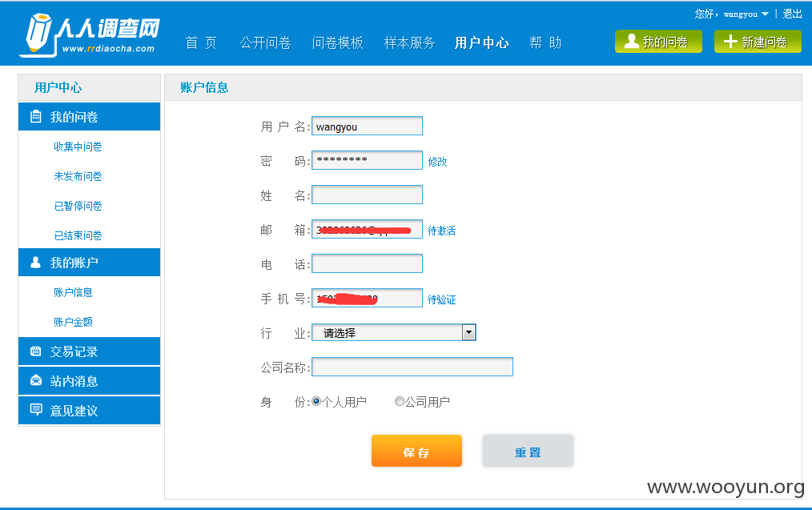812x510 pixels.
Task: Click the 电话 input field
Action: [x=367, y=263]
